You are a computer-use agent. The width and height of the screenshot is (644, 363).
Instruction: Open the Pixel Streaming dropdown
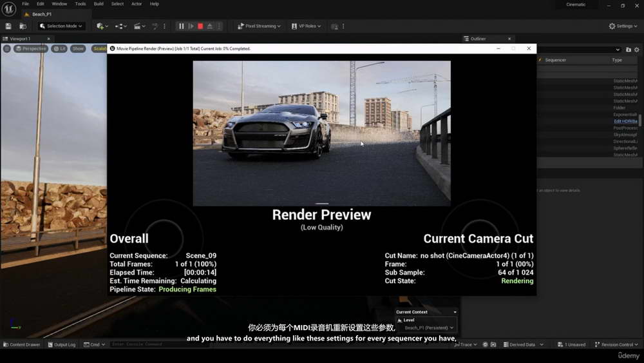tap(259, 26)
